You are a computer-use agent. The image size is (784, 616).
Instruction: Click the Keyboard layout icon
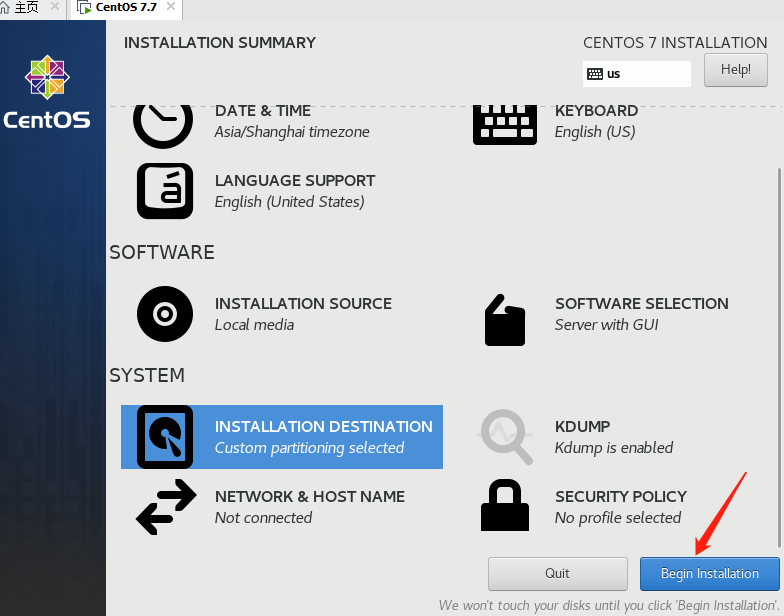[505, 125]
